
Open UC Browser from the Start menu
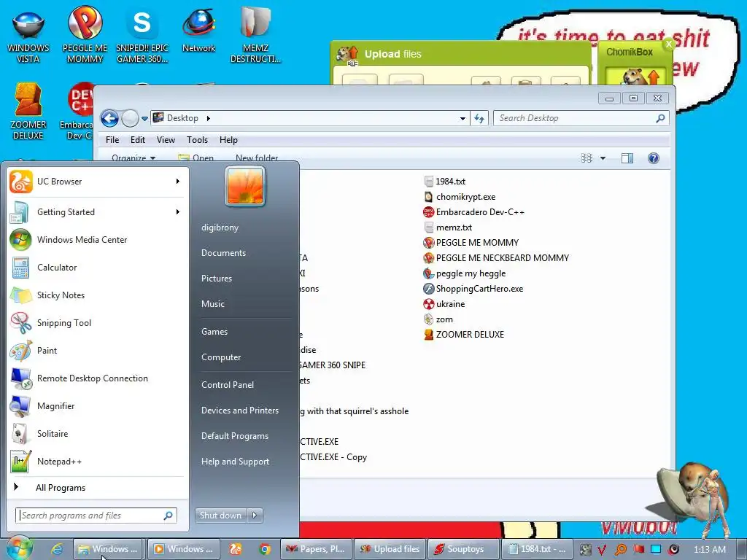[x=96, y=182]
